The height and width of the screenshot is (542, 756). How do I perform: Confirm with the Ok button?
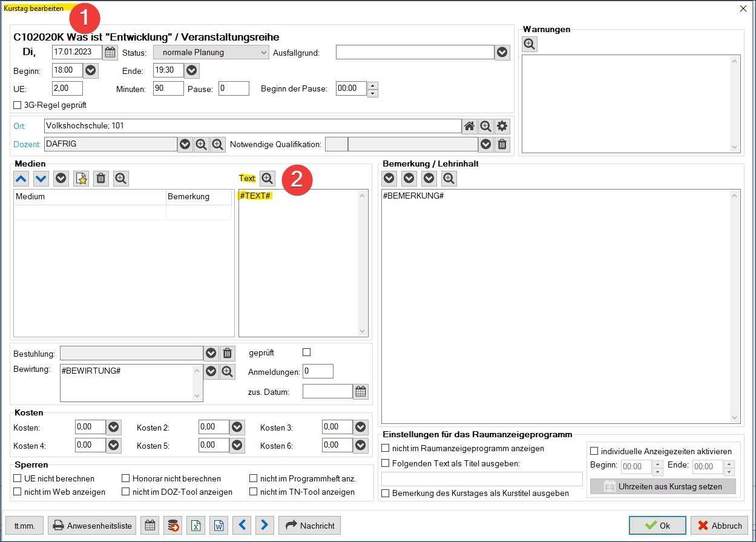tap(657, 526)
